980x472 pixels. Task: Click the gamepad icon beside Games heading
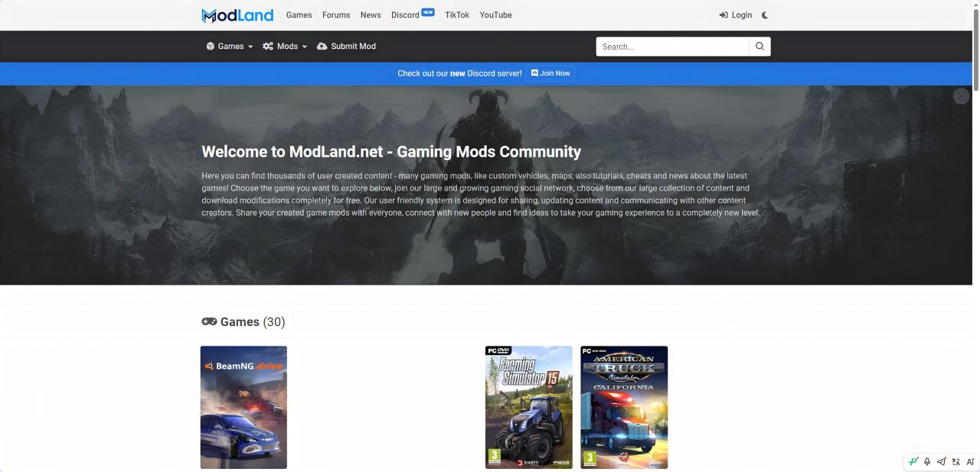tap(209, 322)
